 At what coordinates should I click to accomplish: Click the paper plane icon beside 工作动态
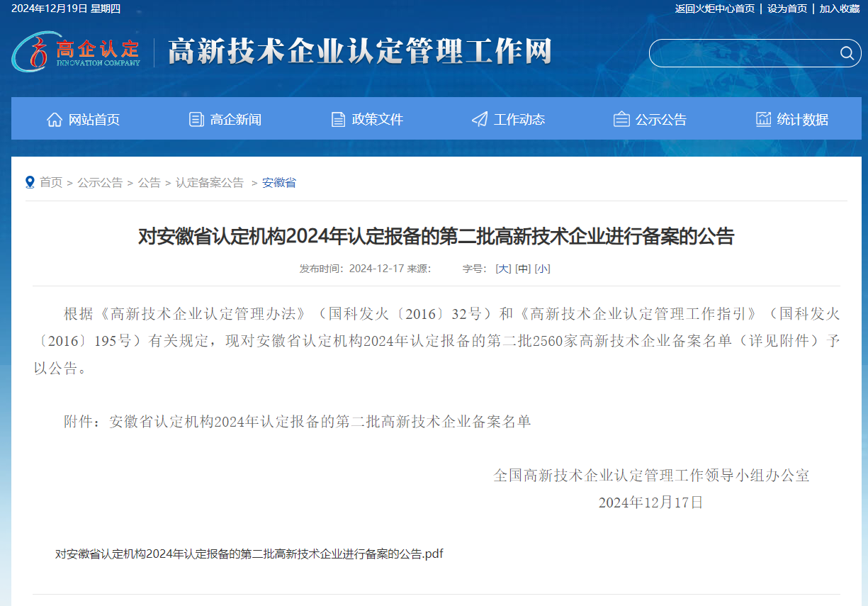point(480,119)
